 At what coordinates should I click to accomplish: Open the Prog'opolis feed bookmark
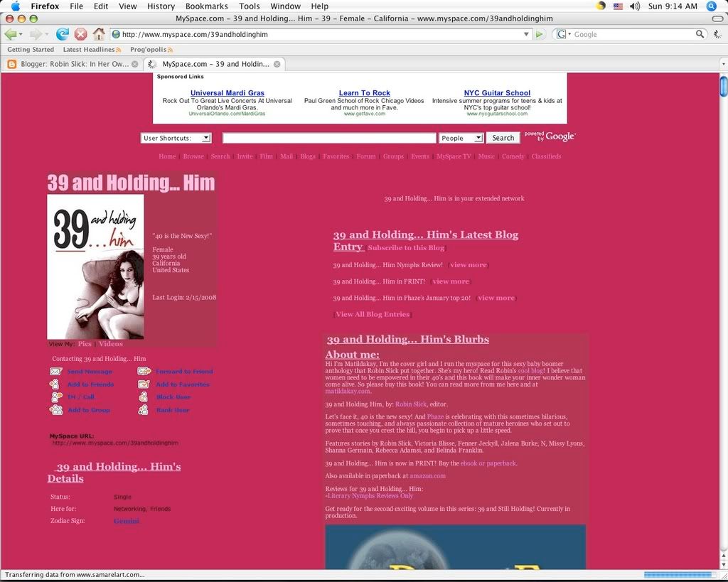pos(151,49)
